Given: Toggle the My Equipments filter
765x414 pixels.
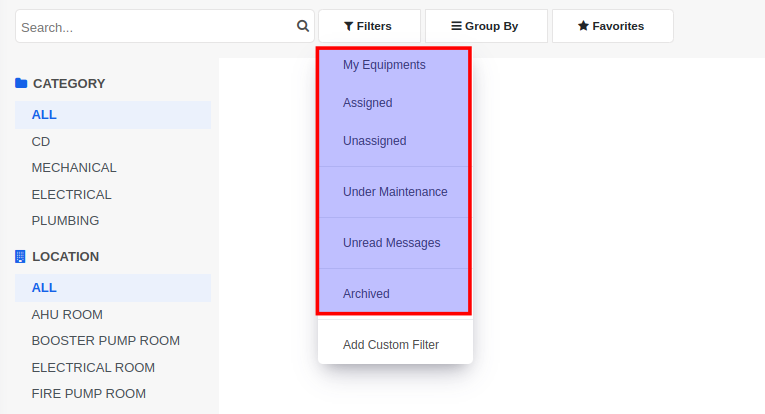Looking at the screenshot, I should click(x=395, y=65).
